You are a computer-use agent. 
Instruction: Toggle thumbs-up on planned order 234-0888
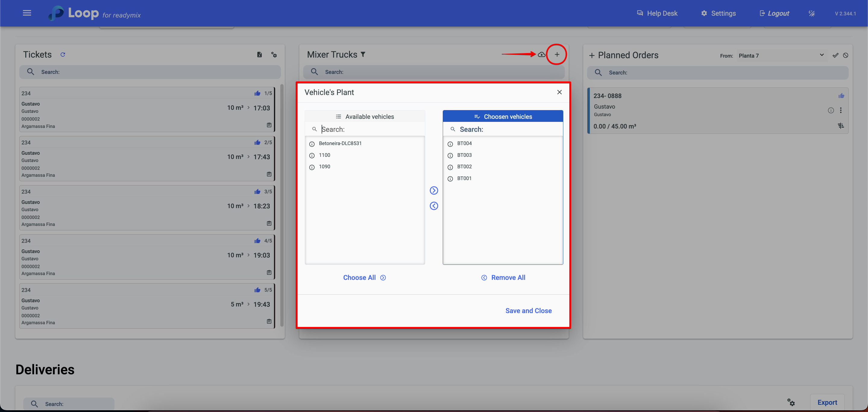(841, 96)
